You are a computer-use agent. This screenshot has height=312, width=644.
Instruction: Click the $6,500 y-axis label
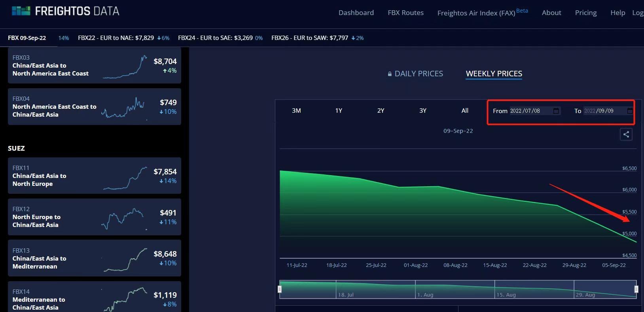pyautogui.click(x=629, y=168)
